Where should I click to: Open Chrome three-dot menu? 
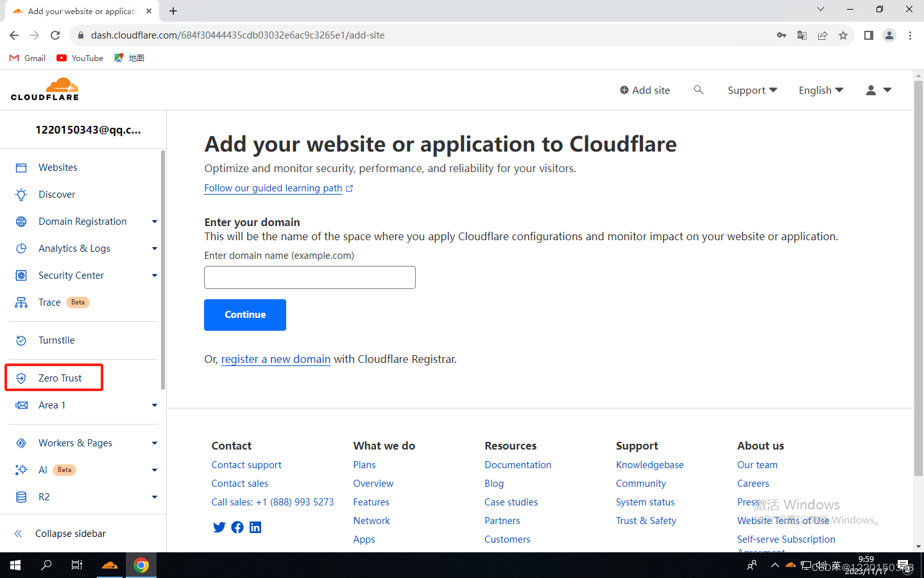pyautogui.click(x=910, y=35)
